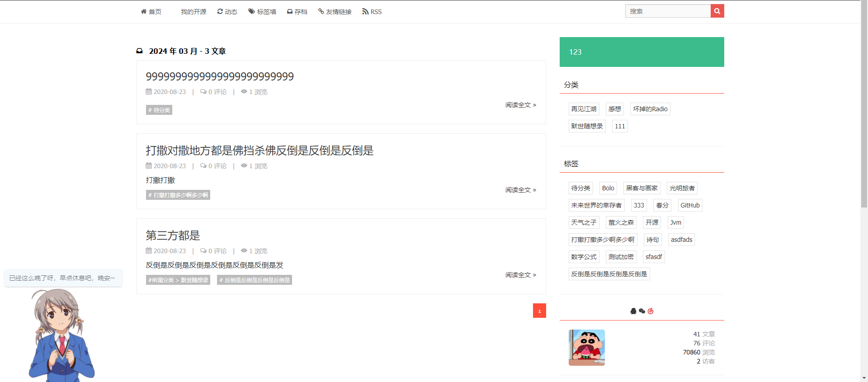Open the WeChat social icon
Viewport: 868px width, 382px height.
tap(642, 311)
